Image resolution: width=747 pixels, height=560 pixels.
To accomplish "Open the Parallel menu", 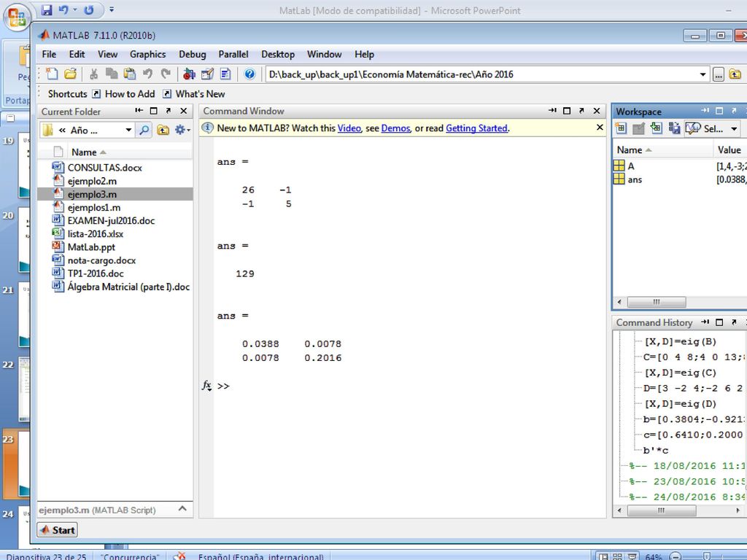I will tap(233, 54).
